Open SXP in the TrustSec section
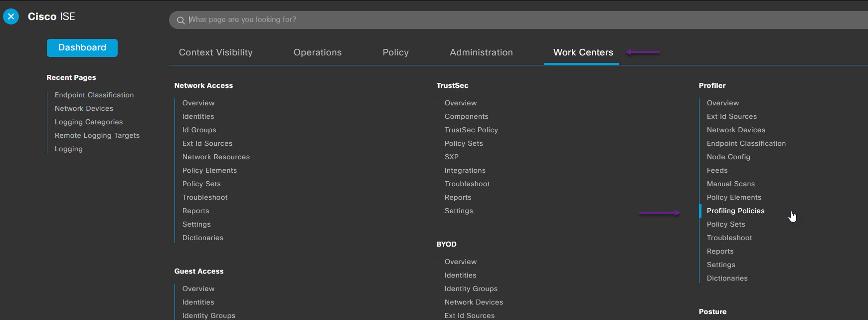 click(452, 157)
